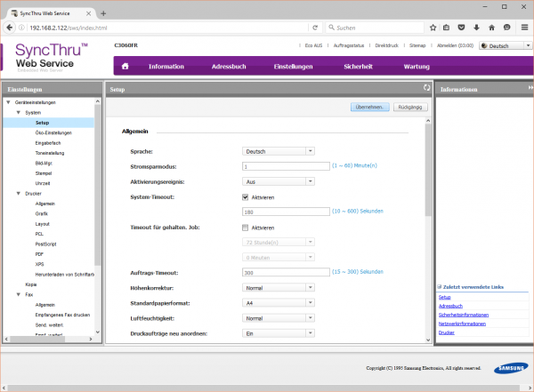
Task: Click the refresh icon in Setup header
Action: pyautogui.click(x=426, y=89)
